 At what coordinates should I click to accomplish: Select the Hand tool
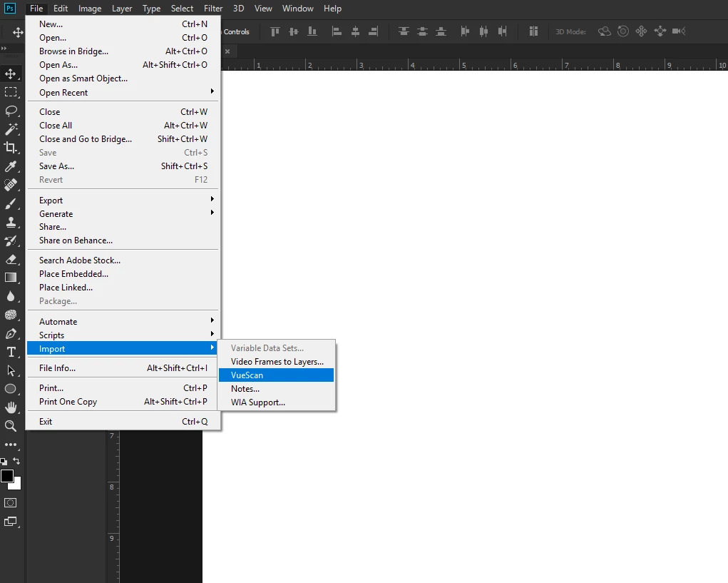pos(10,407)
